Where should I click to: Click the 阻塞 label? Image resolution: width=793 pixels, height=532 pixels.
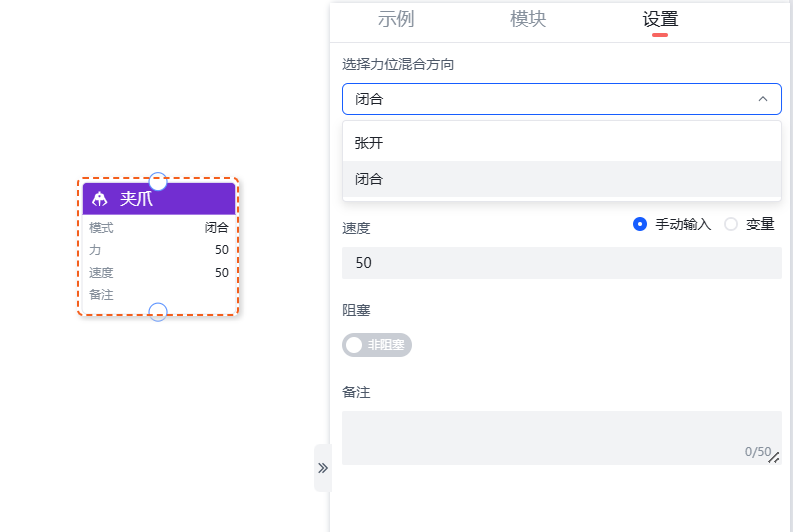point(356,310)
